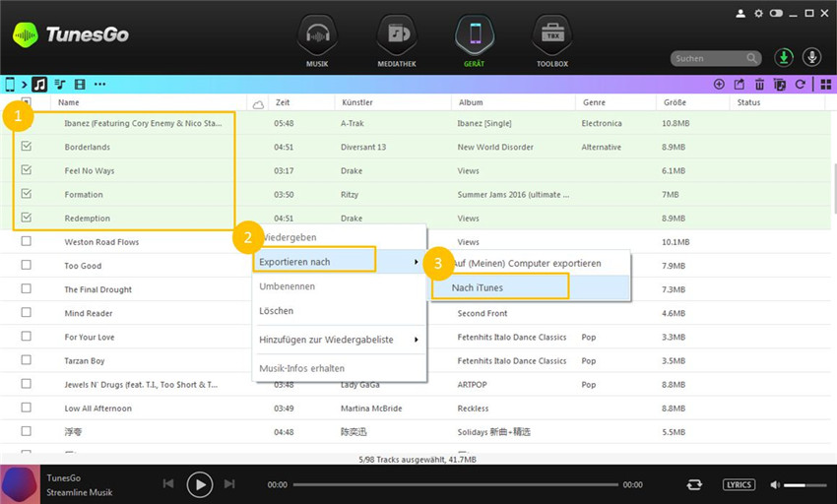Choose Wiedergeben from the context menu
Image resolution: width=837 pixels, height=504 pixels.
[340, 237]
